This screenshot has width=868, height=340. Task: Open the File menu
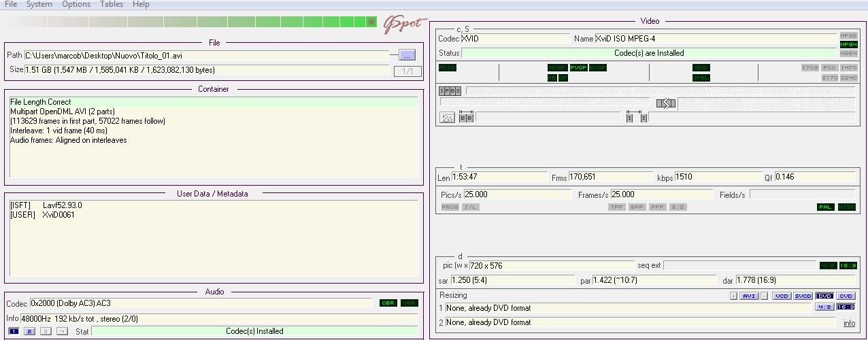[x=11, y=4]
